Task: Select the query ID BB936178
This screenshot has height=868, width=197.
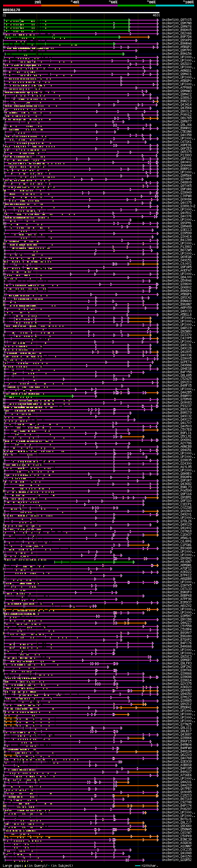Action: [x=11, y=10]
